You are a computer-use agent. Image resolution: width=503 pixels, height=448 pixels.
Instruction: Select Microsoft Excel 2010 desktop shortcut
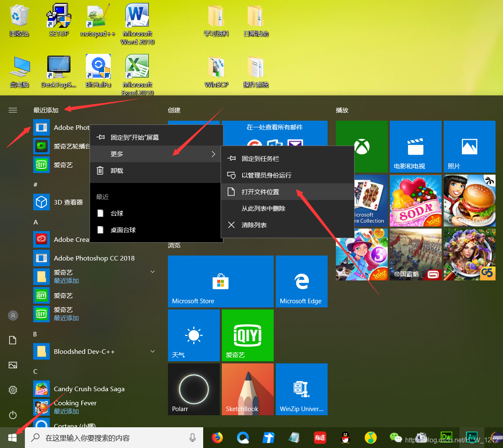pos(137,75)
